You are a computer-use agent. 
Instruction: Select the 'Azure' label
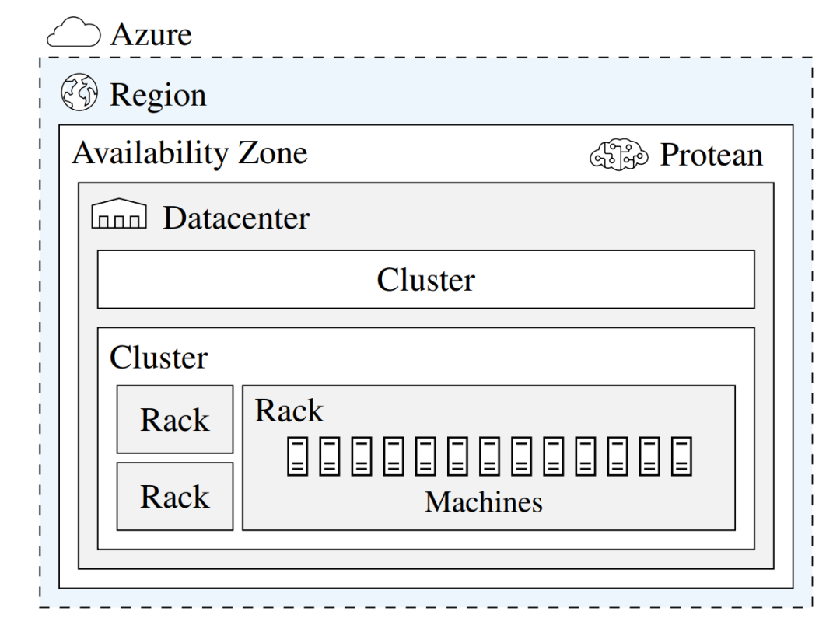151,35
